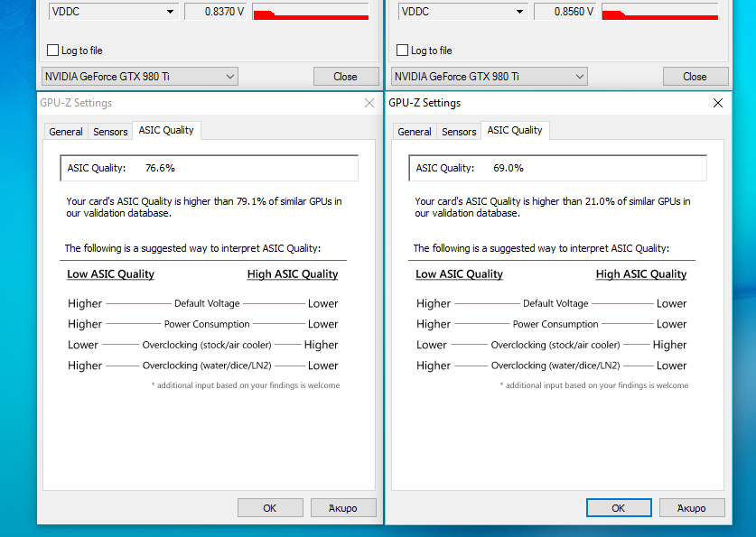Click 'Overclocking (stock/air cooler)' in left dialog

207,345
